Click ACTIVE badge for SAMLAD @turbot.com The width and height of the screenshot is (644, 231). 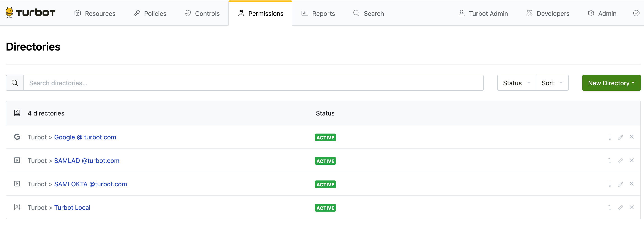coord(325,161)
